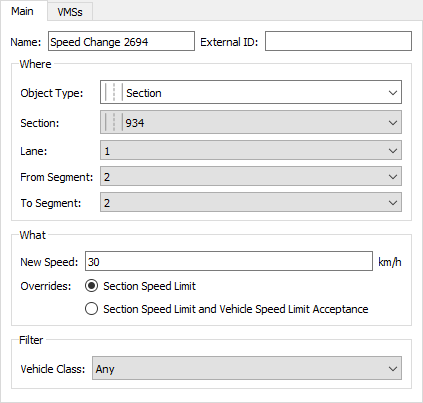Open the Vehicle Class dropdown

[x=247, y=369]
